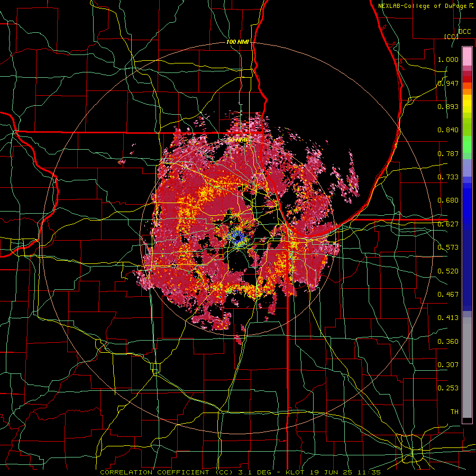Select the 0.947 scale value
The image size is (476, 476).
coord(448,83)
